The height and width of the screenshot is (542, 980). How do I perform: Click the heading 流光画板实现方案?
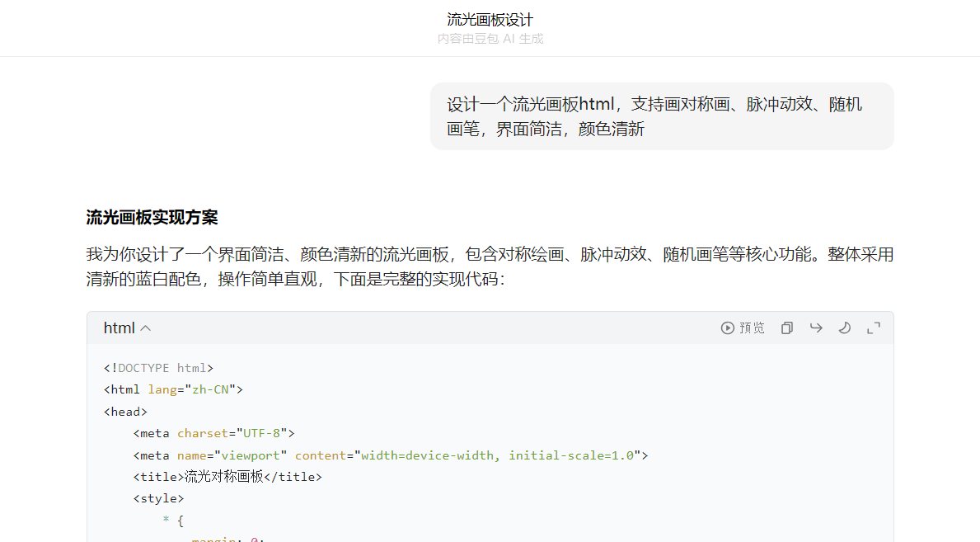152,218
